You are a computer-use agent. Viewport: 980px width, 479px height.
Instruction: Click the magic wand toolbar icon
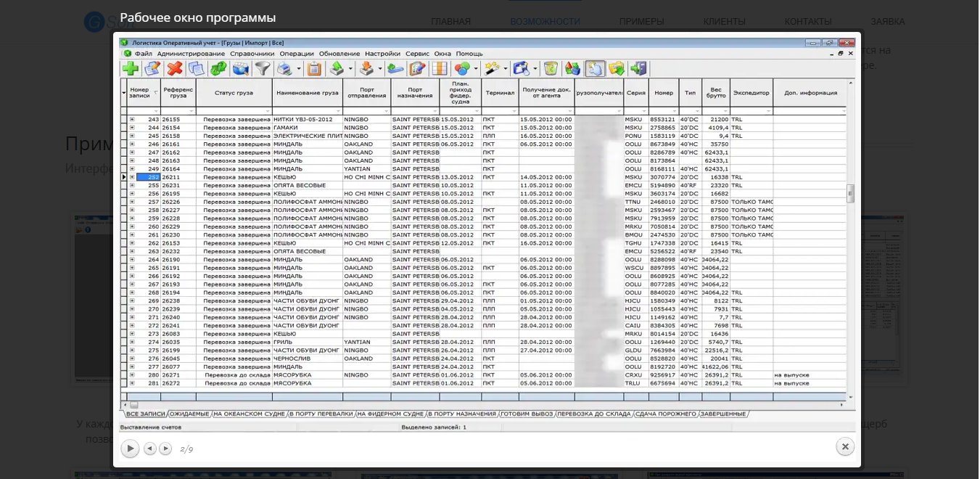pyautogui.click(x=491, y=69)
